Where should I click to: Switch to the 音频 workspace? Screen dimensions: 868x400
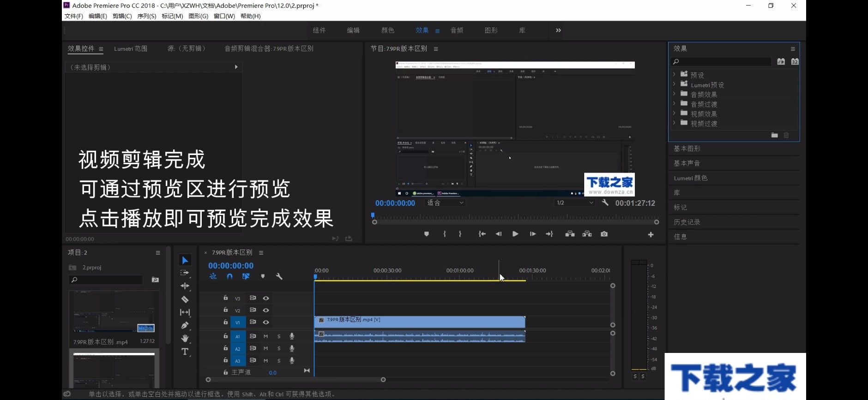457,30
